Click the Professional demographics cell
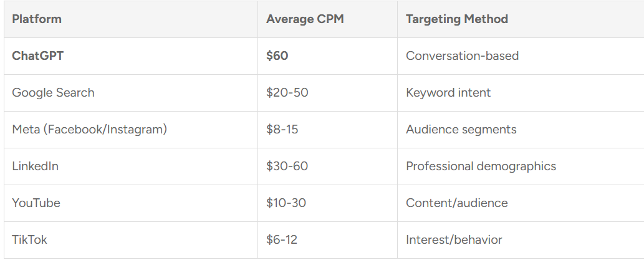 tap(481, 166)
